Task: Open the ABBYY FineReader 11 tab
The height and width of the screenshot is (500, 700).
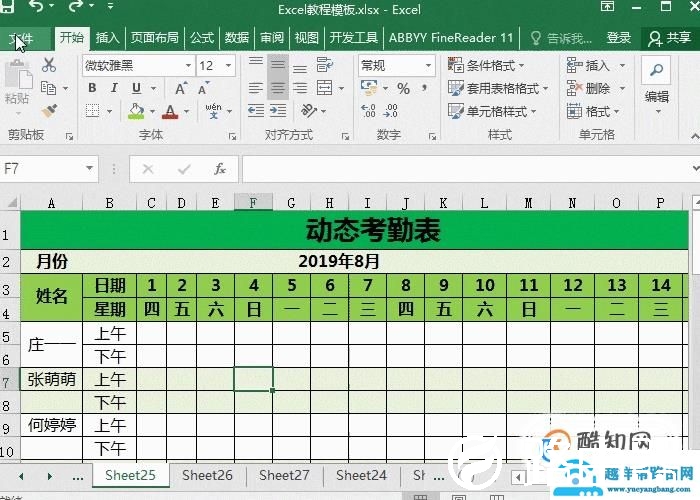Action: click(x=451, y=38)
